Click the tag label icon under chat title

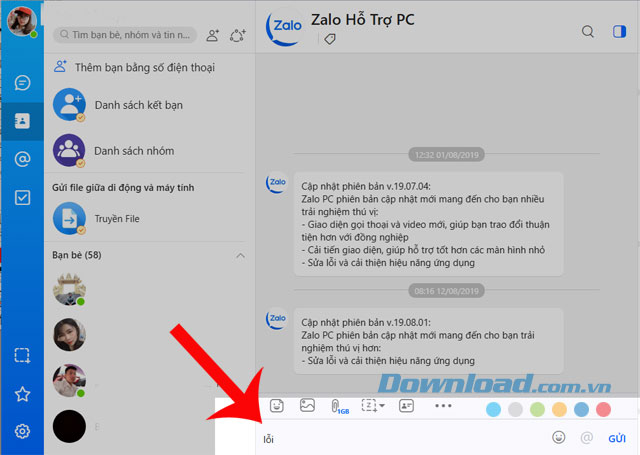[330, 39]
